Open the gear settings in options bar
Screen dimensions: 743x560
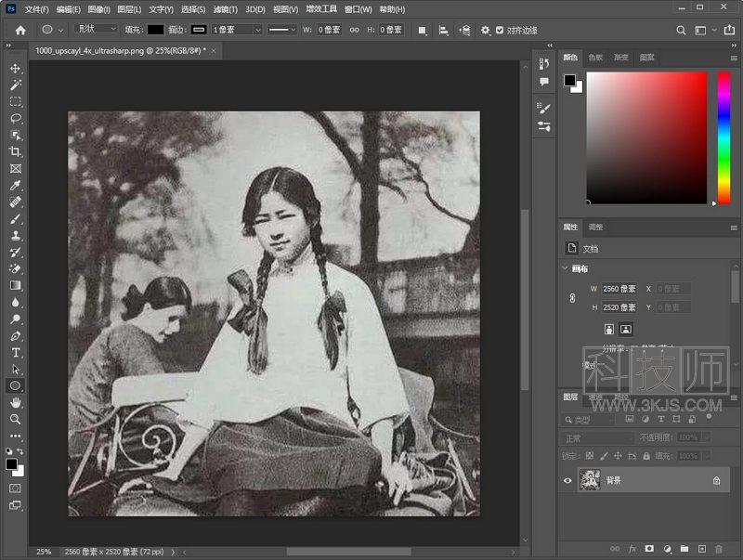(485, 30)
